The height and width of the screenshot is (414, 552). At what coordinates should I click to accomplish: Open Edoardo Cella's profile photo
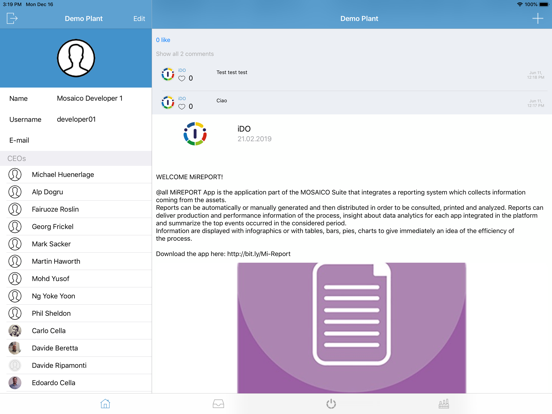click(15, 383)
